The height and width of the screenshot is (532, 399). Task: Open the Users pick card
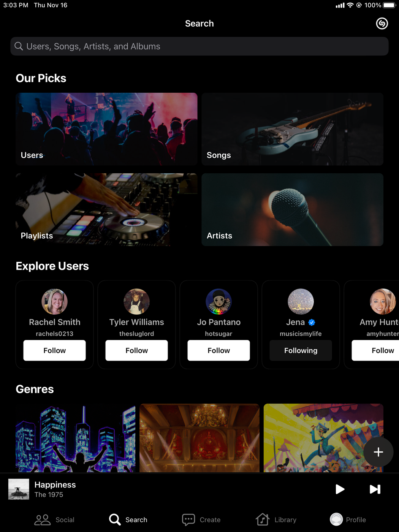(107, 129)
